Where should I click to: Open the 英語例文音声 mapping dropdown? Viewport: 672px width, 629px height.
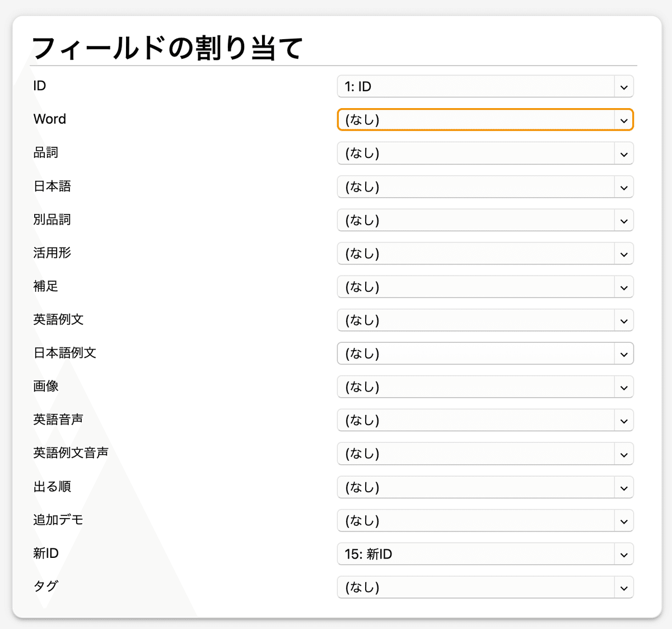click(485, 454)
